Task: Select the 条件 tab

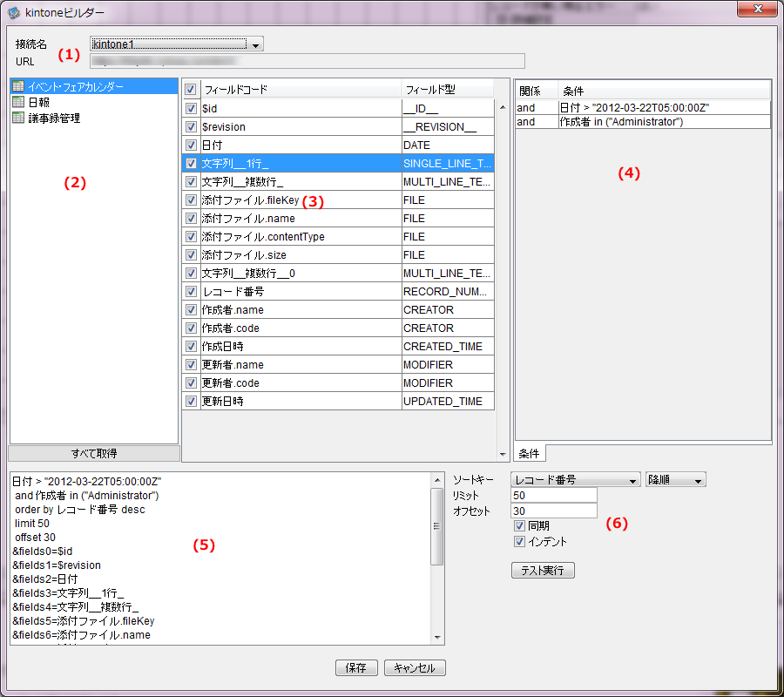Action: point(530,453)
